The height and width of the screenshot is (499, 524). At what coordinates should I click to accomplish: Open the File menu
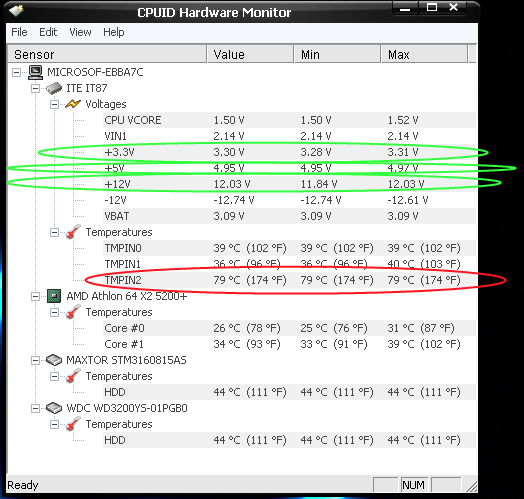pos(19,32)
